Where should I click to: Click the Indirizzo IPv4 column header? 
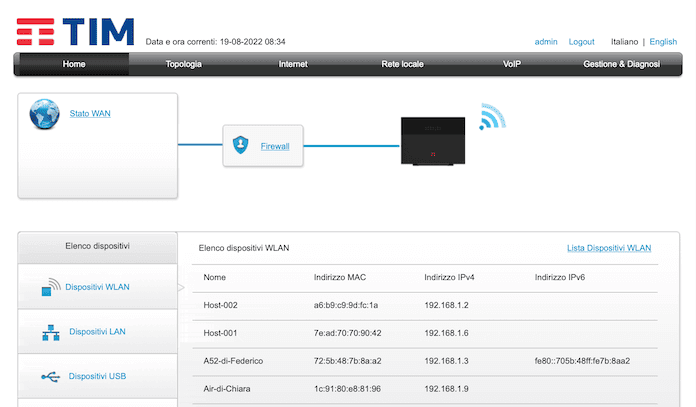(449, 277)
